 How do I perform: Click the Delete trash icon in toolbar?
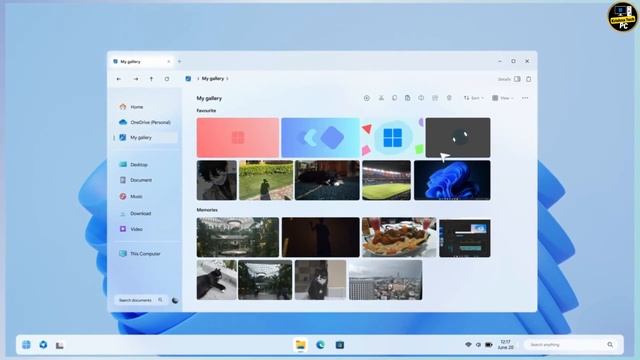point(449,98)
